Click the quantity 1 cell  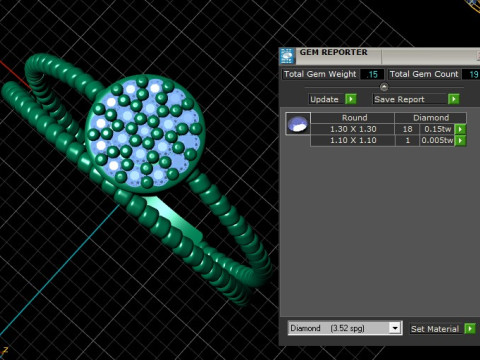(407, 140)
